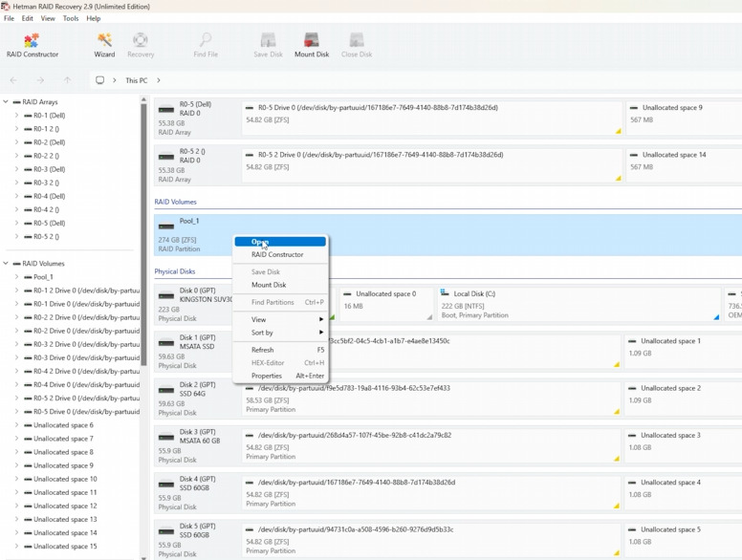
Task: Expand the R0-1 (Dell) tree node
Action: (x=16, y=116)
